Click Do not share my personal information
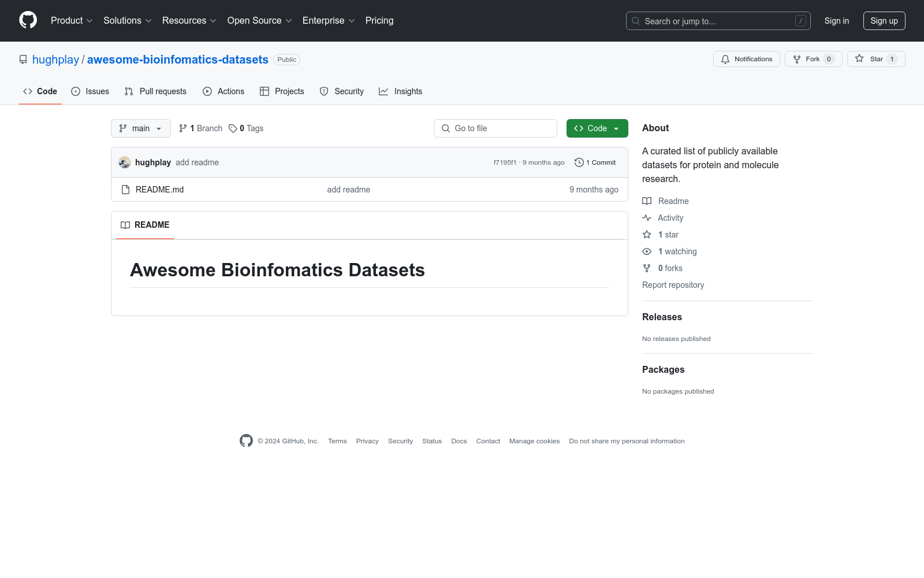The image size is (924, 578). point(627,441)
